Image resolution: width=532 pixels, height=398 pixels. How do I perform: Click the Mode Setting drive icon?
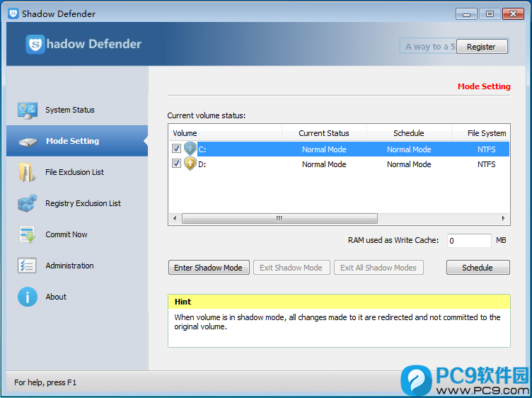click(x=28, y=142)
